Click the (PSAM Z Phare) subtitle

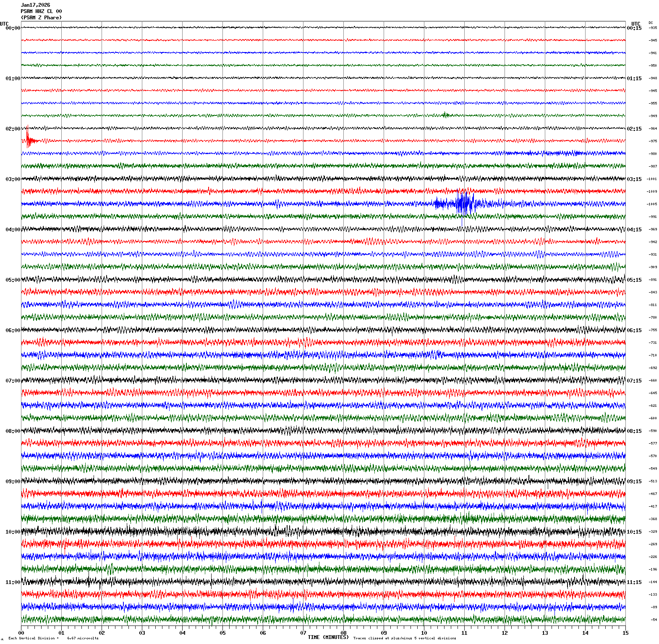click(41, 18)
